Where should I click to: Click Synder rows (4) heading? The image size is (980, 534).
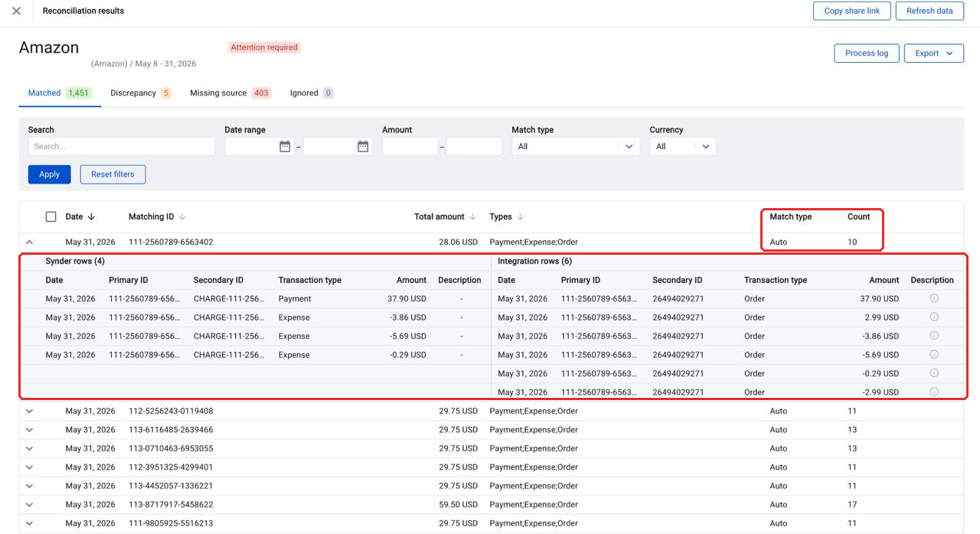pos(75,262)
